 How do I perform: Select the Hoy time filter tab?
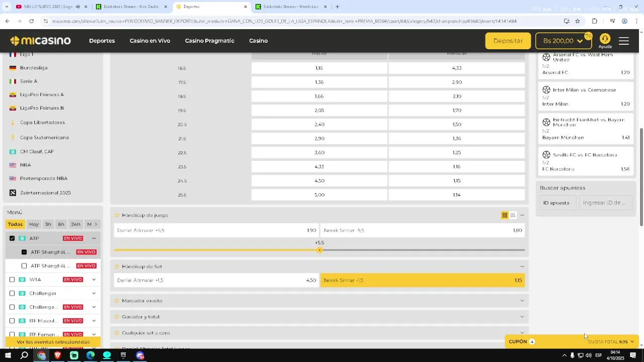pyautogui.click(x=34, y=224)
